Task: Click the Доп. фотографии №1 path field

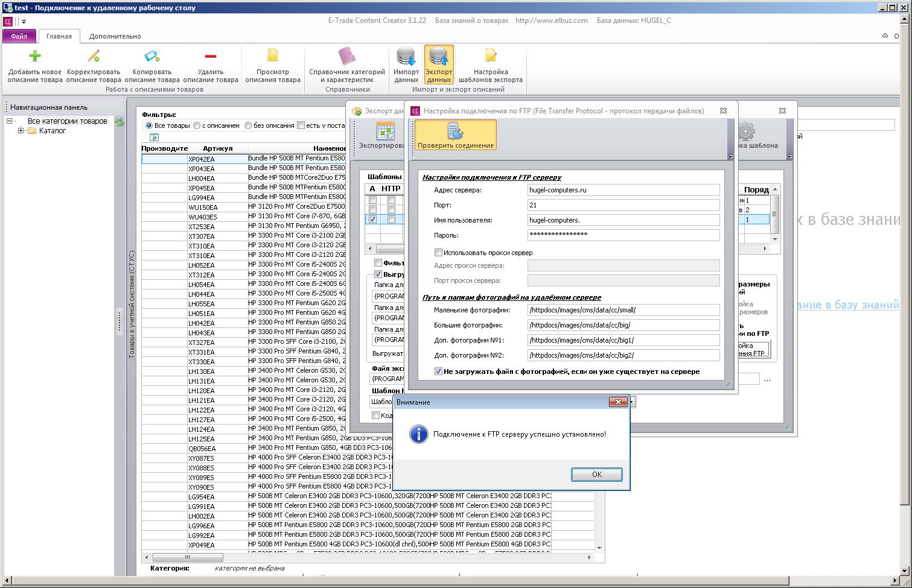Action: tap(623, 340)
